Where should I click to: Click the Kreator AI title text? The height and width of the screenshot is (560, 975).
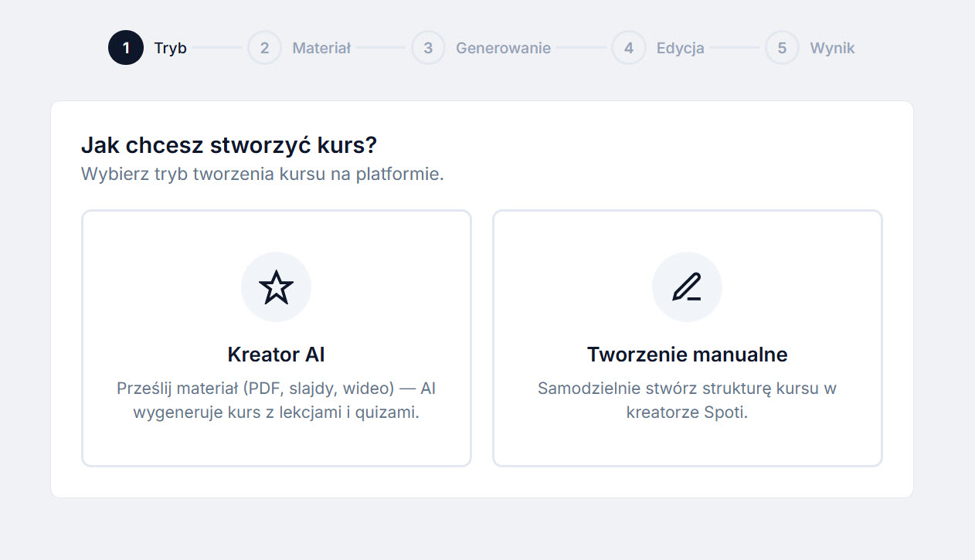pyautogui.click(x=276, y=354)
